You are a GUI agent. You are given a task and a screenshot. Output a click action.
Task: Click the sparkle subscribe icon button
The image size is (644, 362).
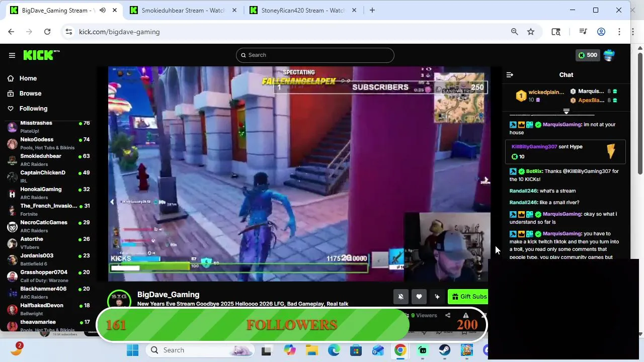tap(437, 297)
